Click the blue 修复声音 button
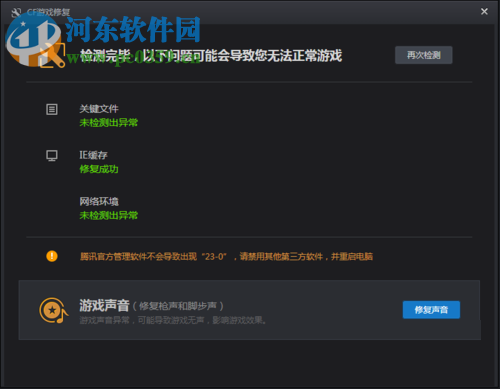 click(x=431, y=310)
